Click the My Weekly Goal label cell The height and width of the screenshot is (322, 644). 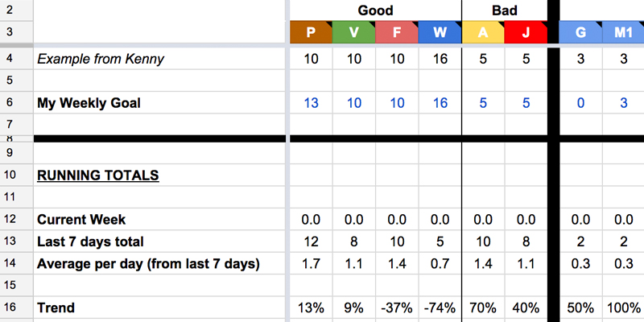click(x=159, y=102)
